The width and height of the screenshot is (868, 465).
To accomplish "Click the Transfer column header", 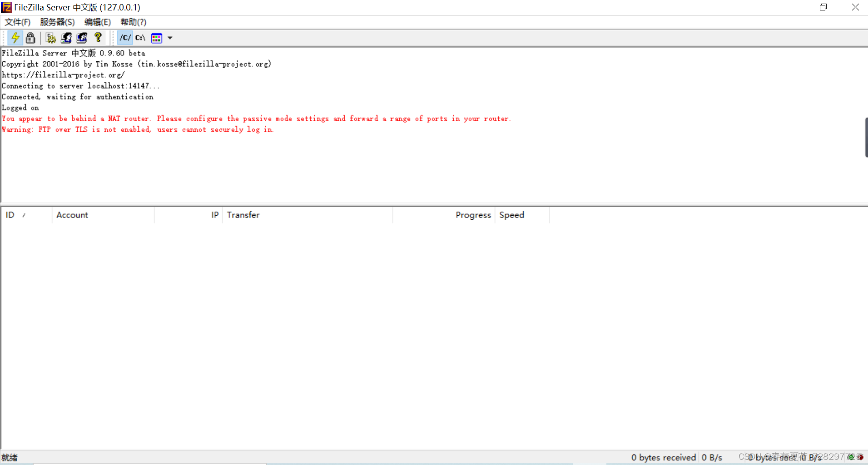I will 308,215.
